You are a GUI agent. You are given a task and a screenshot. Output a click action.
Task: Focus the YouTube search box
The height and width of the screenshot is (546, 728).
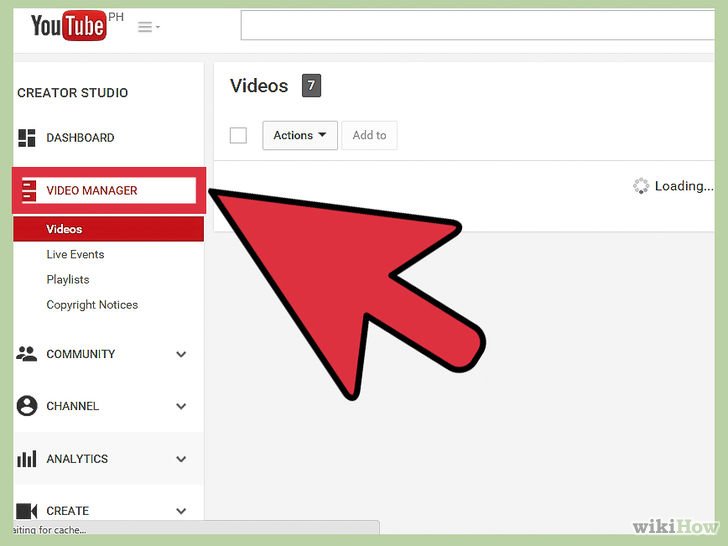click(477, 25)
